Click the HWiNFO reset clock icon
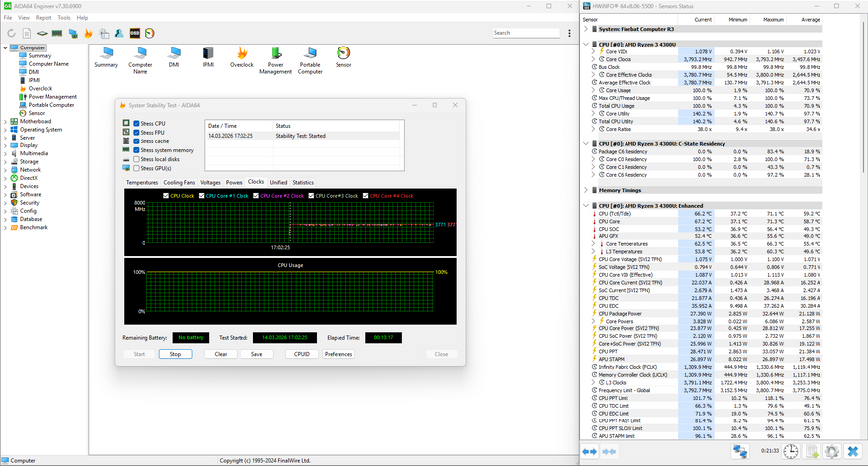 pos(791,451)
